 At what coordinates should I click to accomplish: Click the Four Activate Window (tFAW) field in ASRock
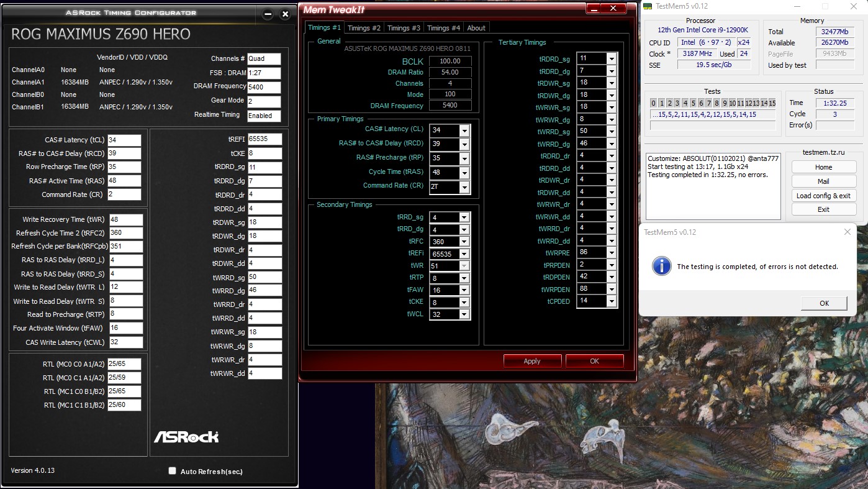pos(126,328)
